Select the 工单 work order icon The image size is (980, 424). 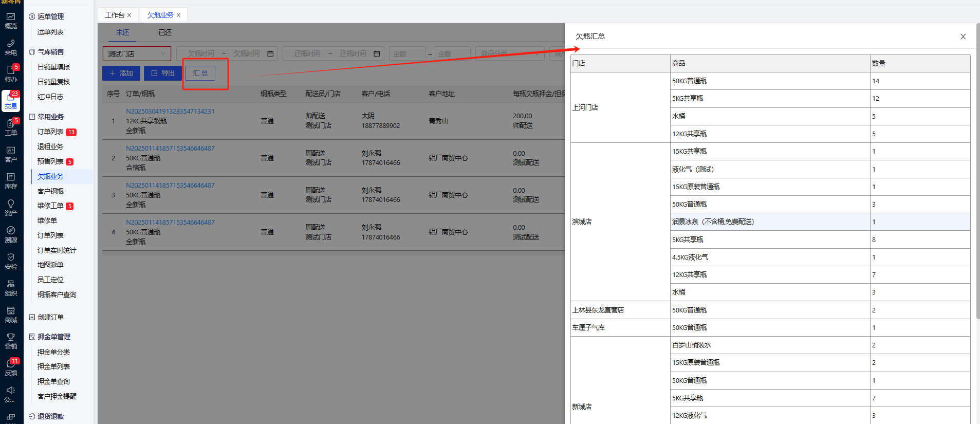click(x=11, y=127)
